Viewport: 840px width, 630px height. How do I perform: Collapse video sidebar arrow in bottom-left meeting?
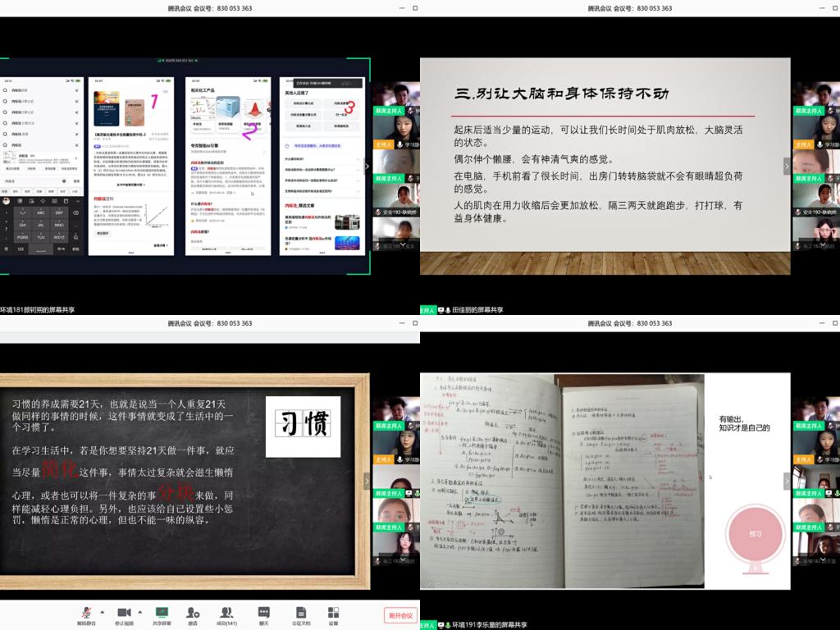pos(367,481)
